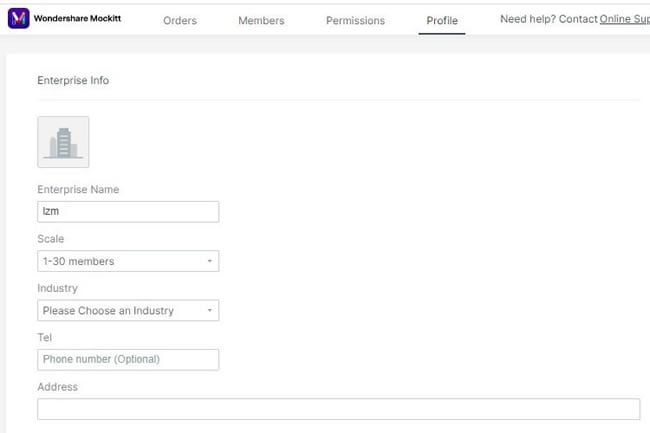Screen dimensions: 650x433
Task: Click into the Address input field
Action: [x=339, y=409]
